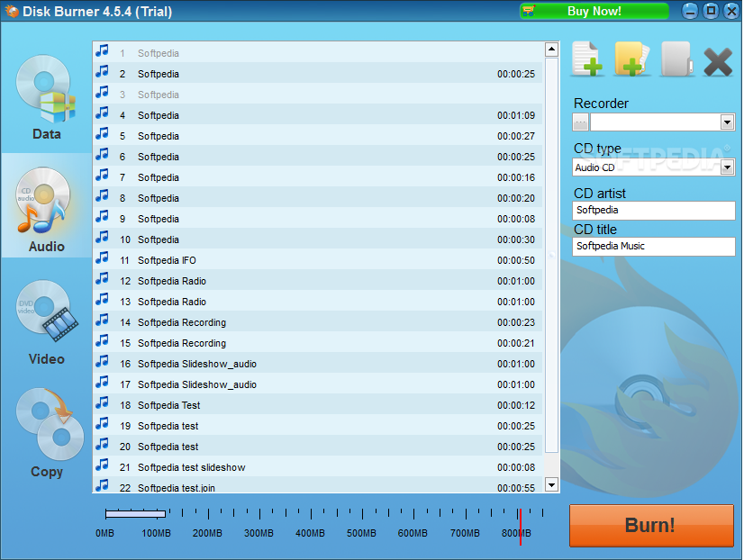
Task: Click the disc capacity usage bar
Action: pos(135,513)
